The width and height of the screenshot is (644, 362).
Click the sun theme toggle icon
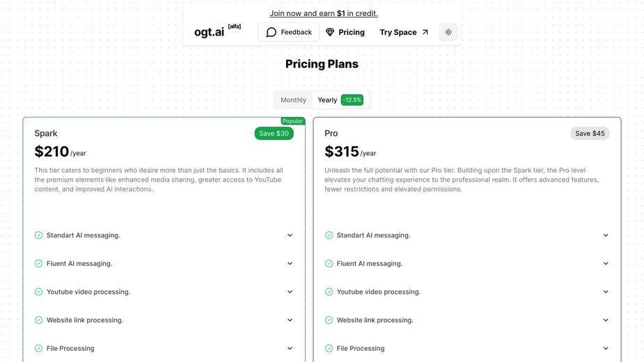tap(448, 32)
